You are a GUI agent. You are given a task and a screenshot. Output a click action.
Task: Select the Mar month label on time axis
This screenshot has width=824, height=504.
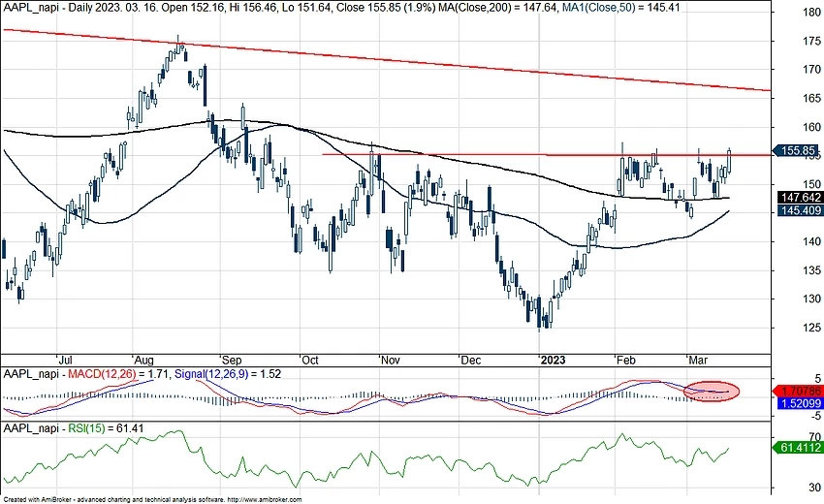point(698,361)
